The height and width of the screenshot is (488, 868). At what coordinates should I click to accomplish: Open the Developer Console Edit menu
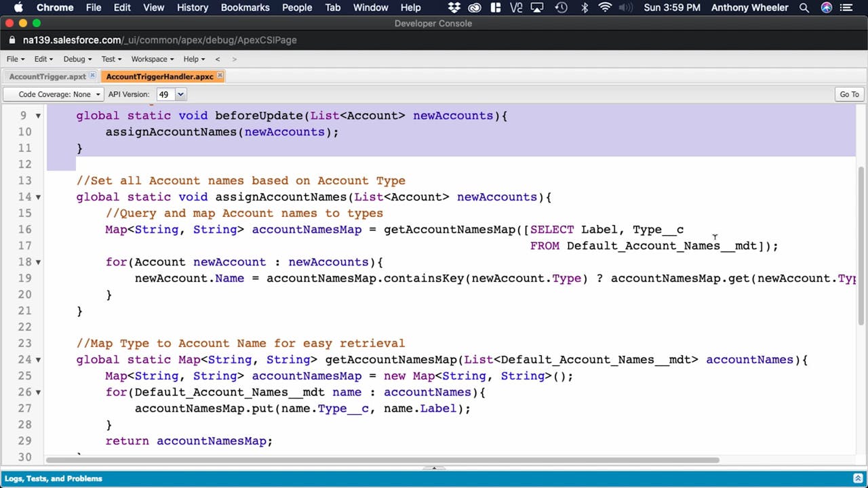43,59
